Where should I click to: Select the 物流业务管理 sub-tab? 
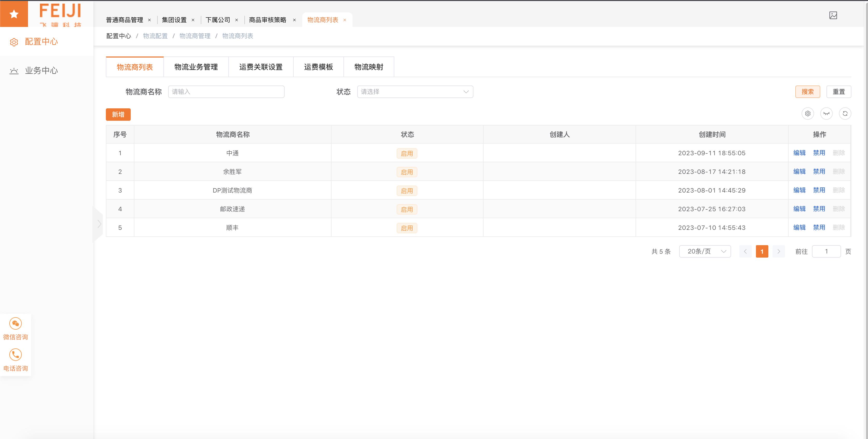196,67
